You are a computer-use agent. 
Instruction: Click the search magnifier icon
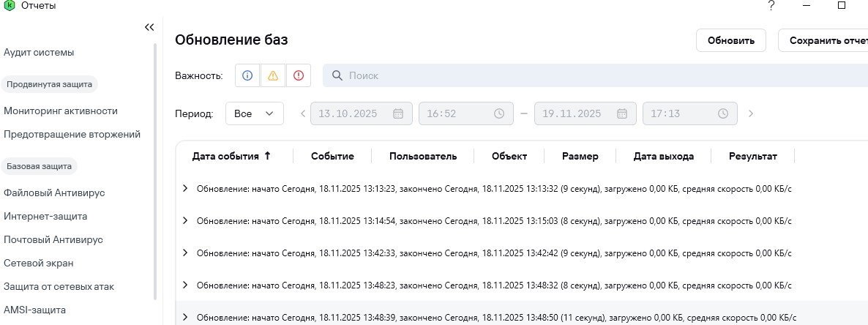337,75
